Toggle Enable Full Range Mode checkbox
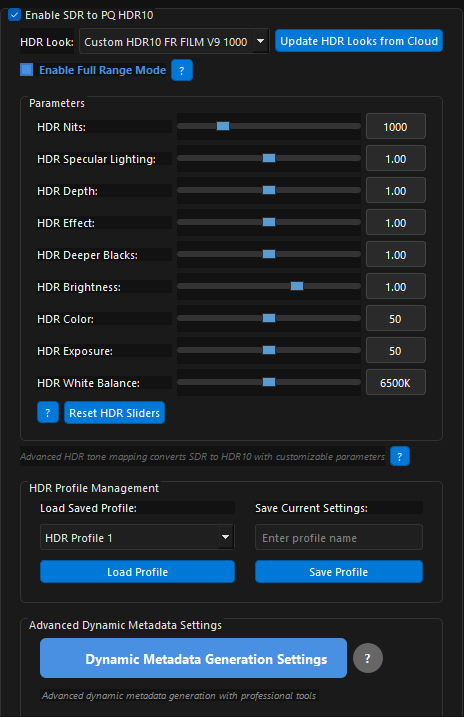This screenshot has width=464, height=717. 27,70
